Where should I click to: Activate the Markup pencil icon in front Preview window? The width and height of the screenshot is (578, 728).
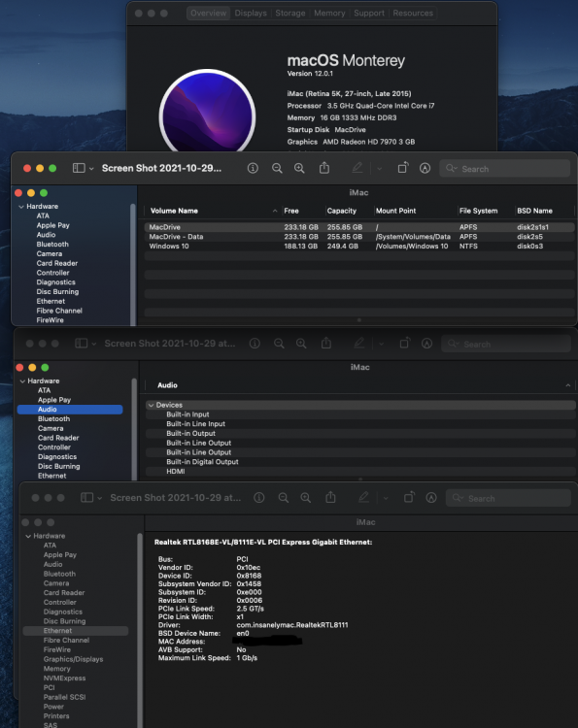pyautogui.click(x=357, y=168)
